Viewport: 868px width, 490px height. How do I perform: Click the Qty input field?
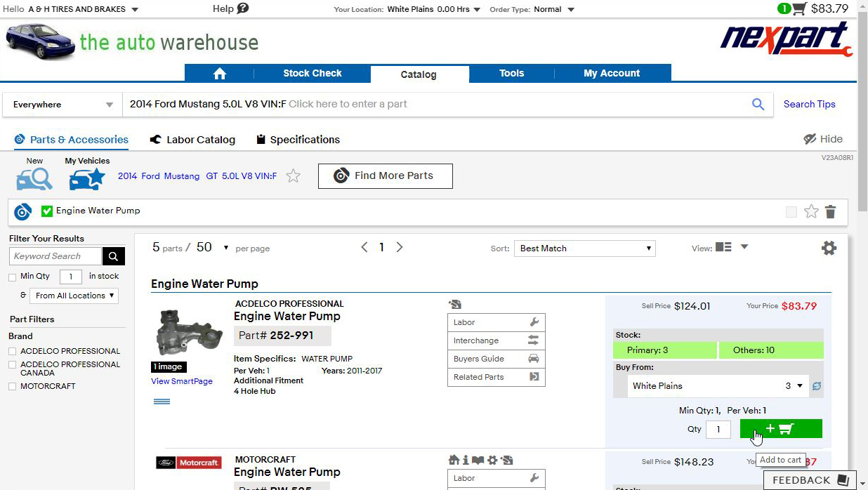(718, 429)
